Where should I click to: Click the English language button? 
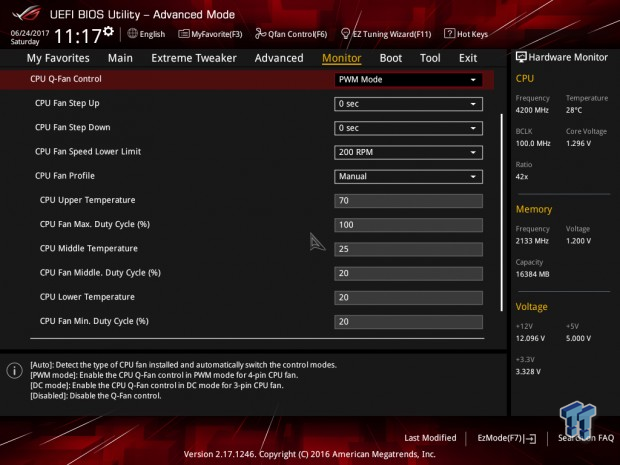(146, 34)
